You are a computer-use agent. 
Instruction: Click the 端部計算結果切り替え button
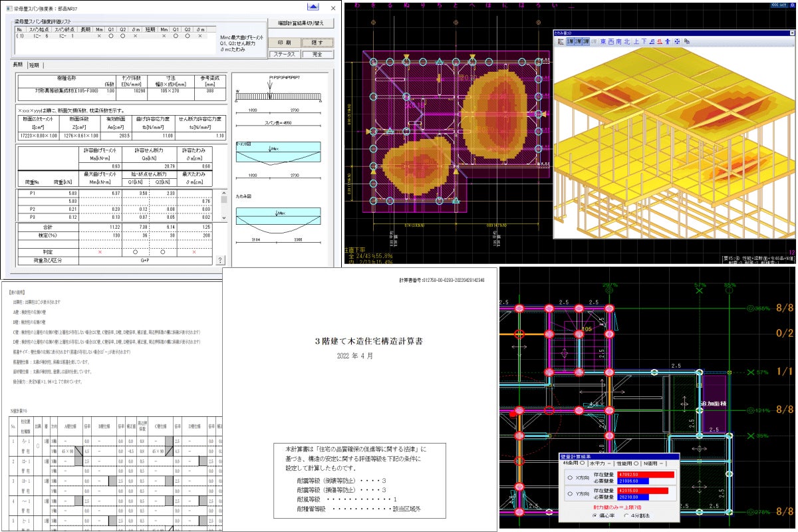[x=301, y=23]
